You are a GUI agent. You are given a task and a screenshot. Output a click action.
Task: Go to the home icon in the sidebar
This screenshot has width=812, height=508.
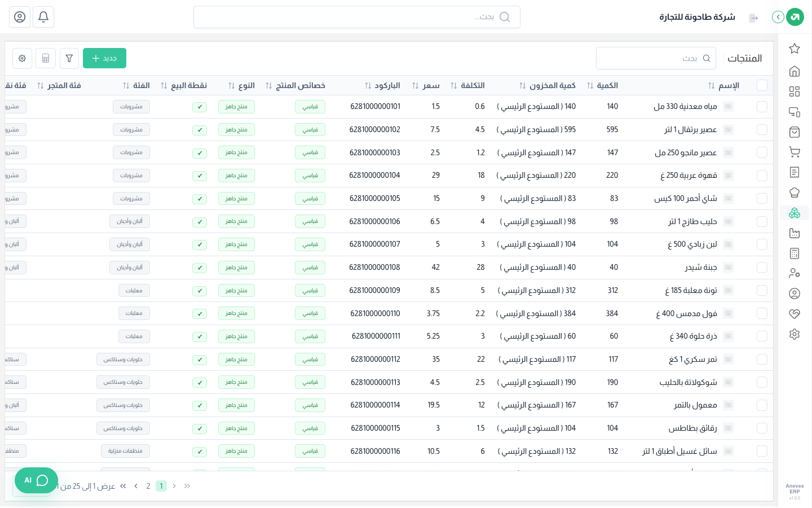pos(795,71)
